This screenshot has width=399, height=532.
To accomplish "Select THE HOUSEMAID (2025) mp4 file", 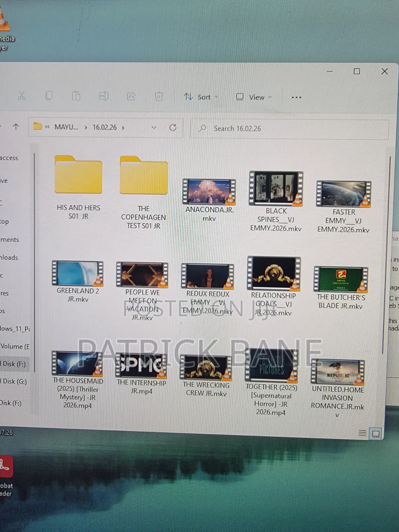I will click(x=78, y=380).
